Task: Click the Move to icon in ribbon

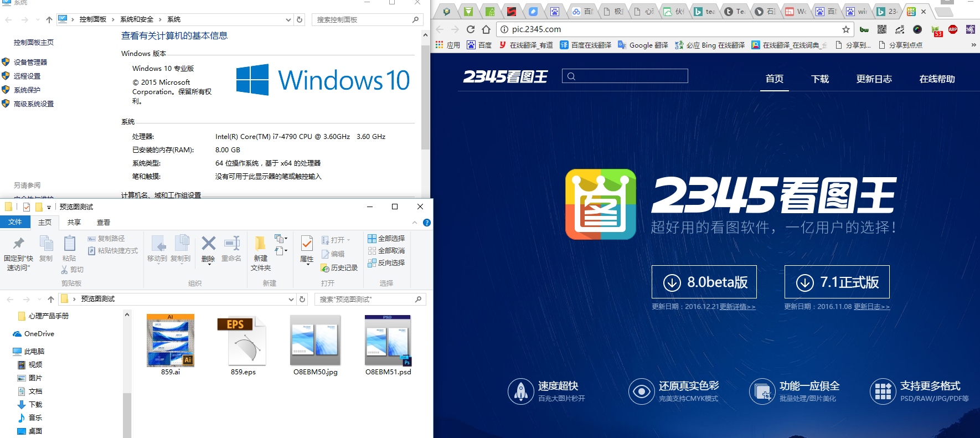Action: 158,244
